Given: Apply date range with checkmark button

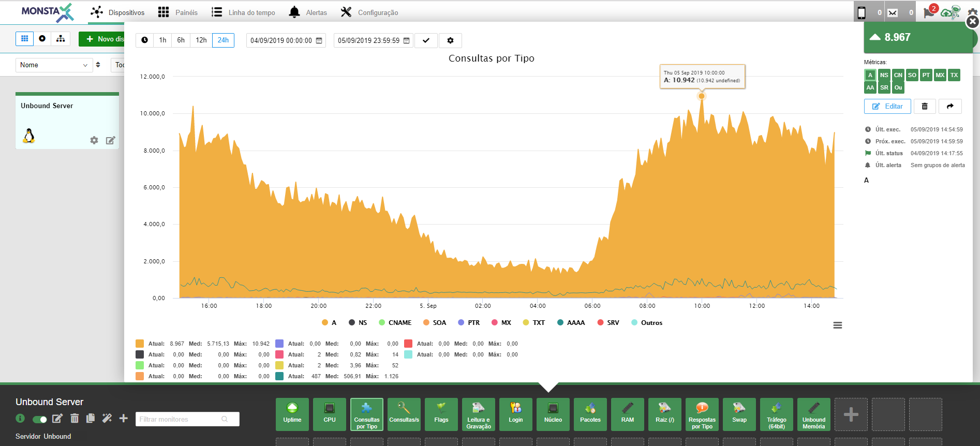Looking at the screenshot, I should pos(426,40).
